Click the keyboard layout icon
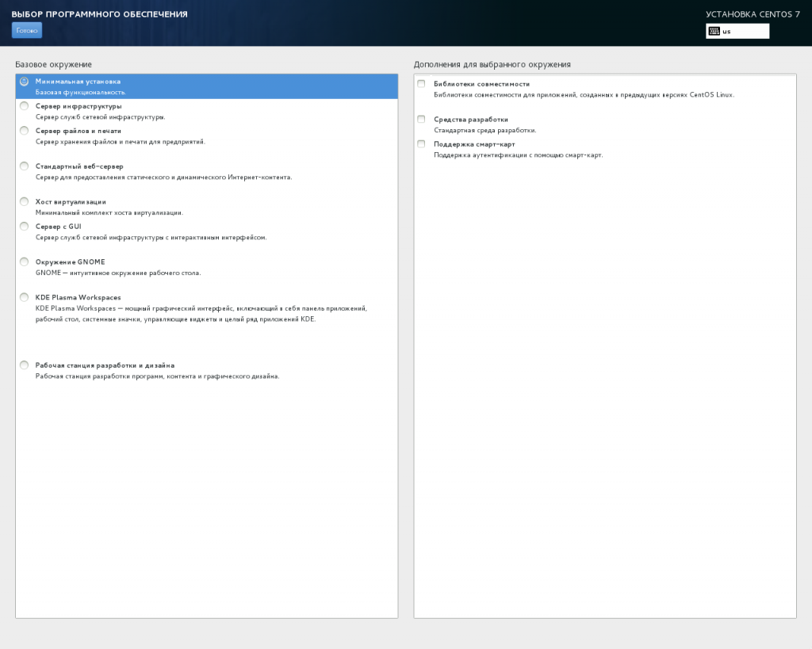 [x=714, y=31]
